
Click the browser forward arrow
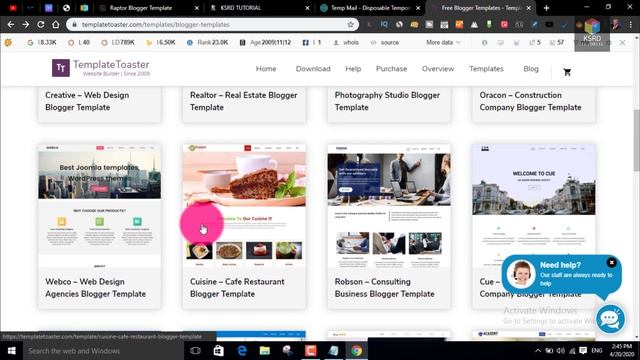coord(26,24)
